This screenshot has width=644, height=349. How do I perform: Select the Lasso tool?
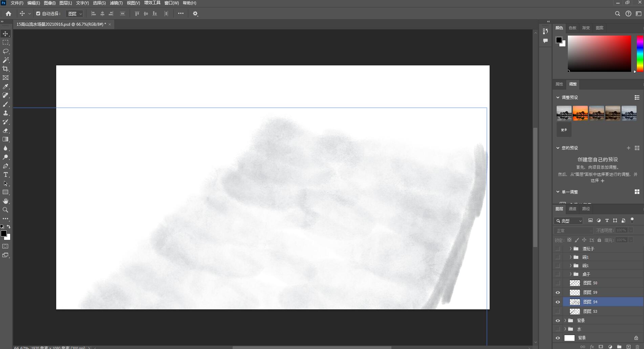pos(5,51)
